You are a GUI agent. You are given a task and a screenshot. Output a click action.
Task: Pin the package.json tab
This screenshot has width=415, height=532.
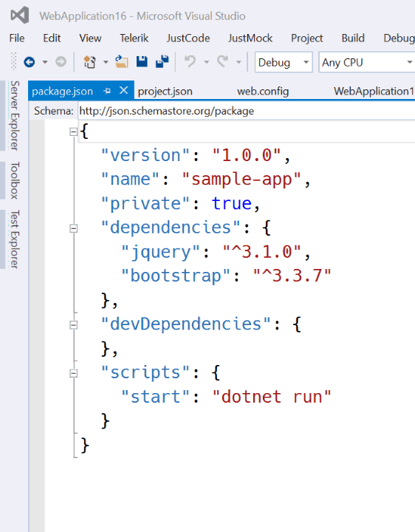tap(107, 91)
